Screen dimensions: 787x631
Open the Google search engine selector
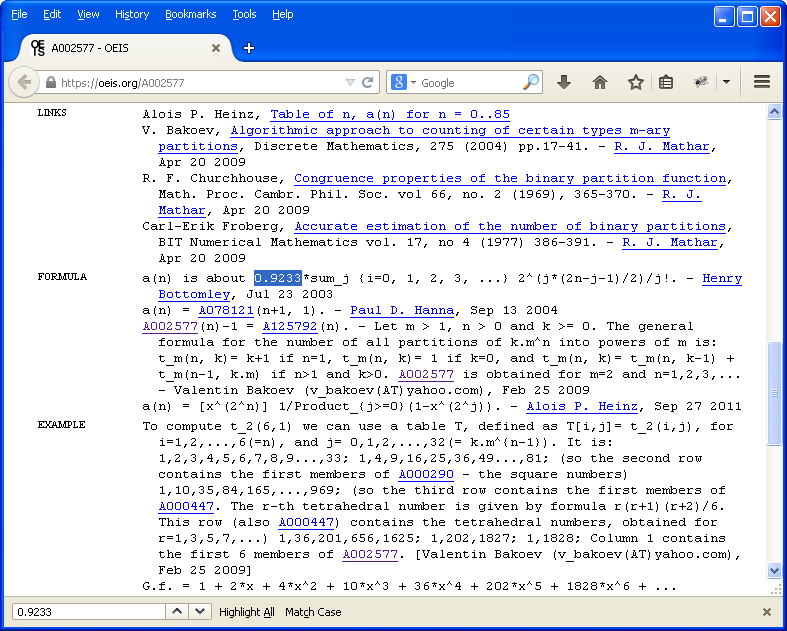click(404, 82)
